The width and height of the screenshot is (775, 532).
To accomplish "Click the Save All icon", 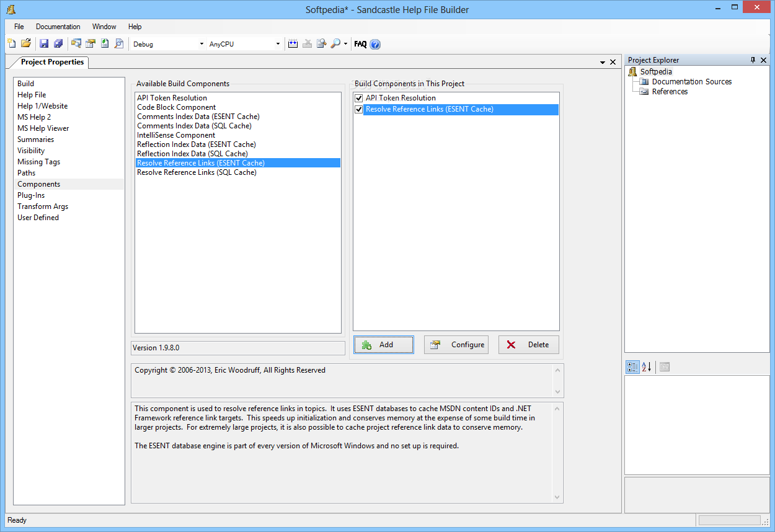I will tap(58, 43).
